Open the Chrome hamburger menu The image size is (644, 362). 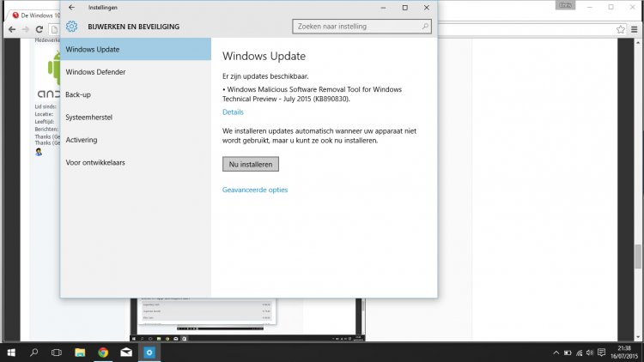tap(635, 29)
